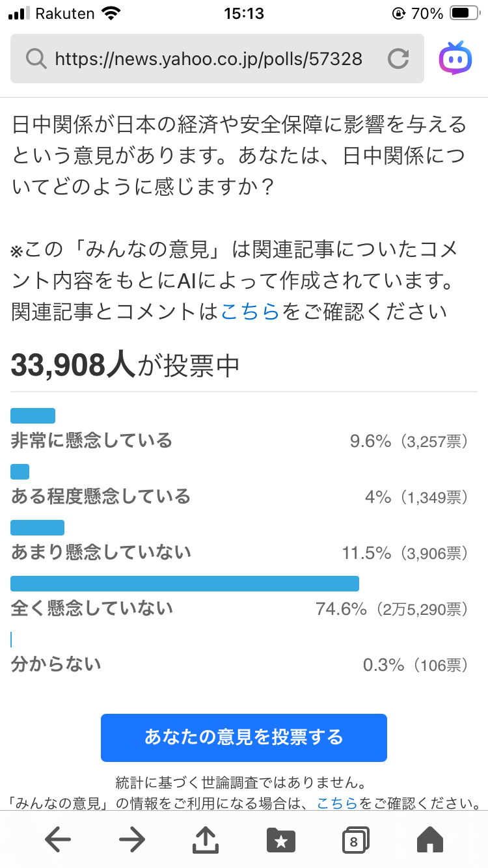
Task: Tap the search magnifier icon
Action: point(35,59)
